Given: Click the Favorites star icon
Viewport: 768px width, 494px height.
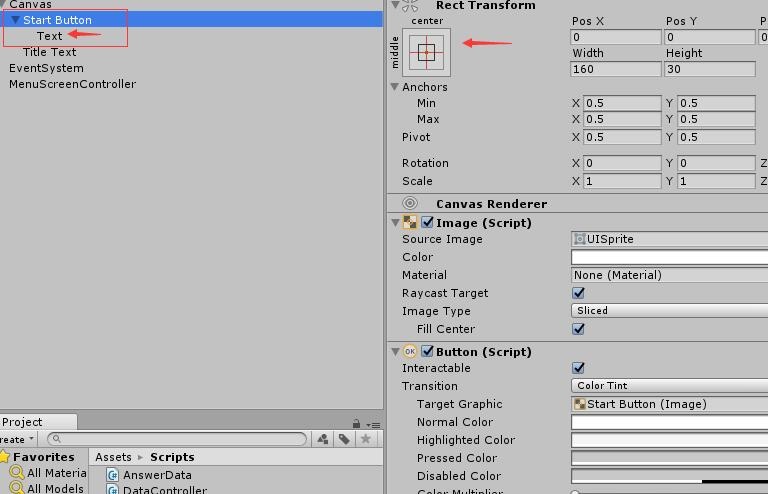Looking at the screenshot, I should [x=4, y=456].
